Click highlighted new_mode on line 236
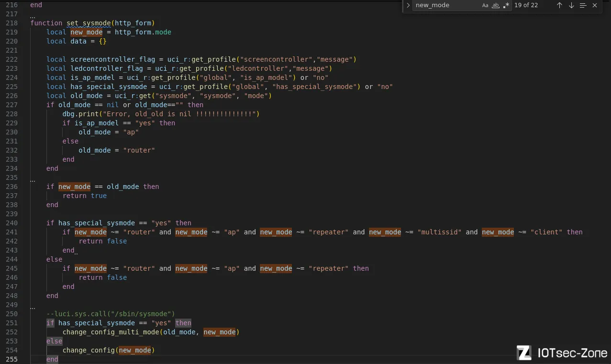611x364 pixels. (75, 187)
